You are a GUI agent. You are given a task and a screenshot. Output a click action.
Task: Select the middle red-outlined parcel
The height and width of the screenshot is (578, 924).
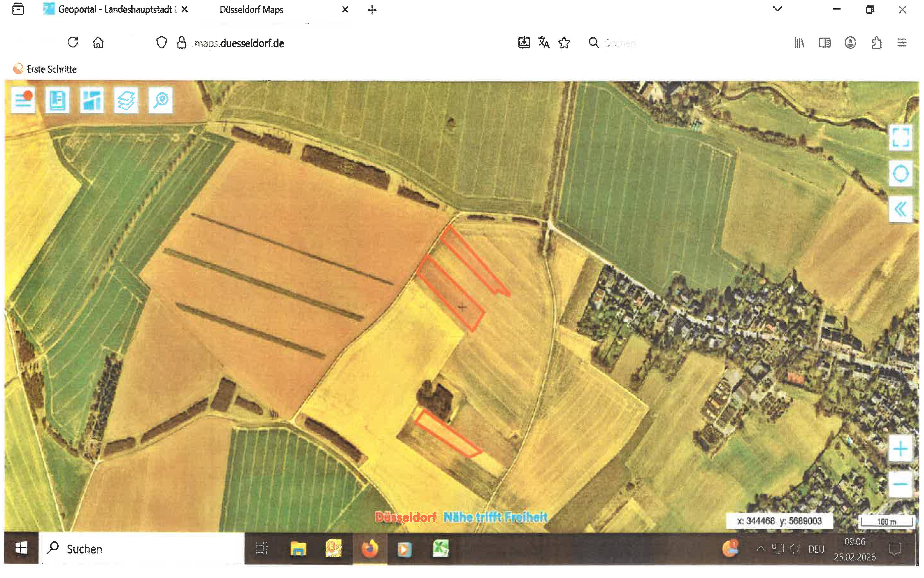[x=450, y=293]
